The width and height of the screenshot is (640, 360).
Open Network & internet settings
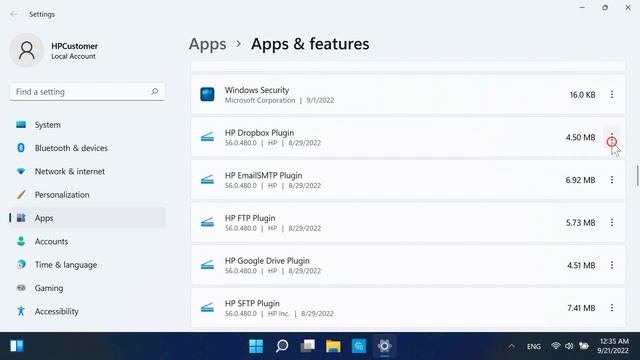click(87, 171)
